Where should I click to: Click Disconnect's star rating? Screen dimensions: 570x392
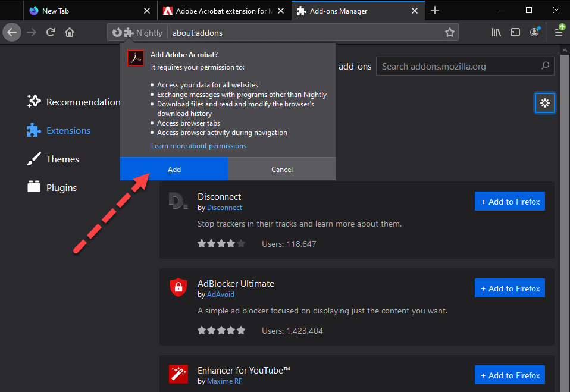(221, 243)
